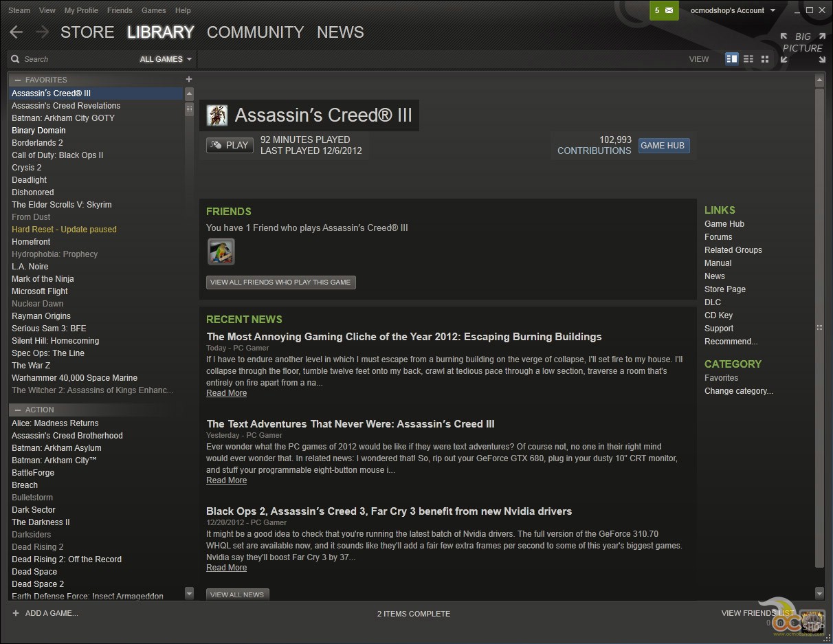Open the Game Hub button
Viewport: 833px width, 644px height.
coord(663,146)
